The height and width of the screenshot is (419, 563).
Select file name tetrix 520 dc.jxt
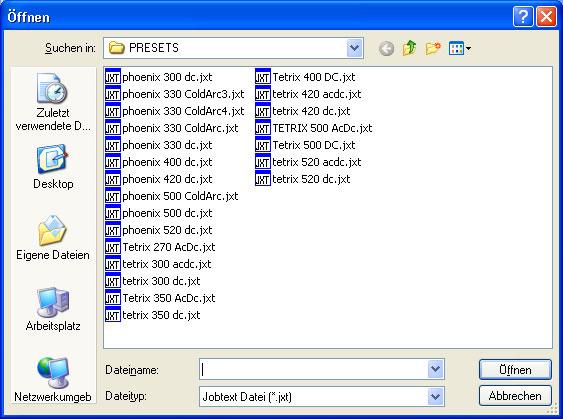pyautogui.click(x=311, y=179)
